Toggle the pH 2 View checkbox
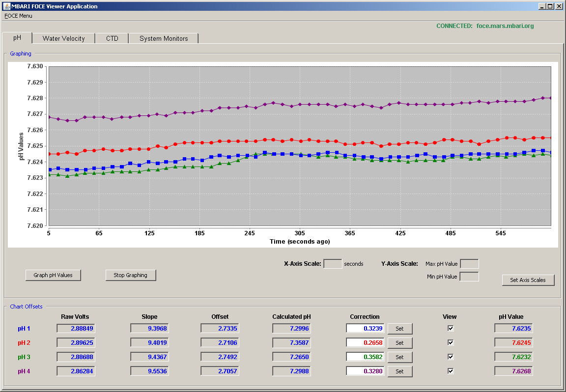Viewport: 566px width, 392px height. [451, 342]
